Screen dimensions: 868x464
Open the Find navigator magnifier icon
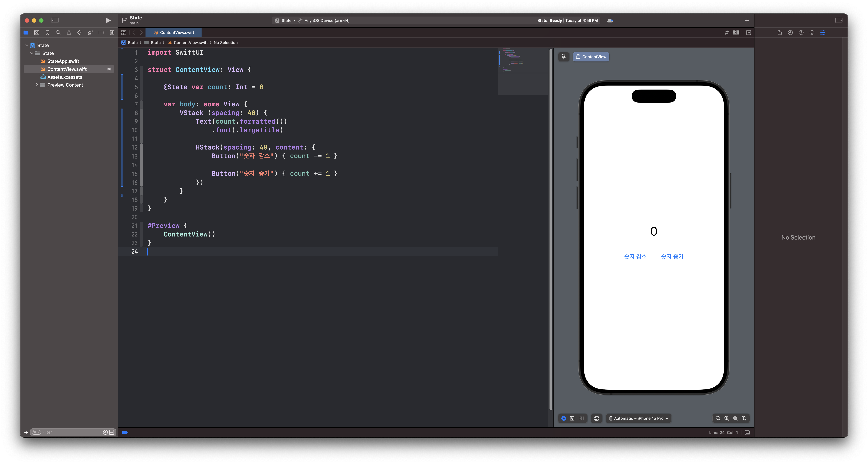pyautogui.click(x=58, y=33)
